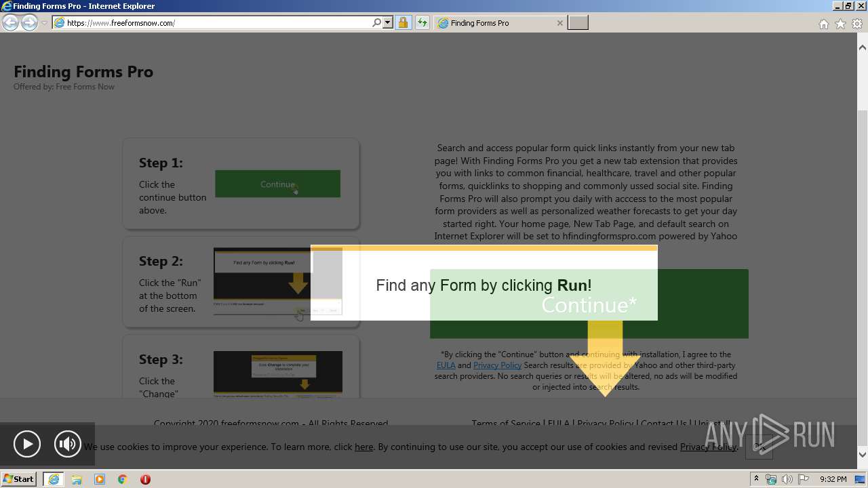Image resolution: width=868 pixels, height=488 pixels.
Task: Open Internet Explorer from the taskbar
Action: click(53, 479)
